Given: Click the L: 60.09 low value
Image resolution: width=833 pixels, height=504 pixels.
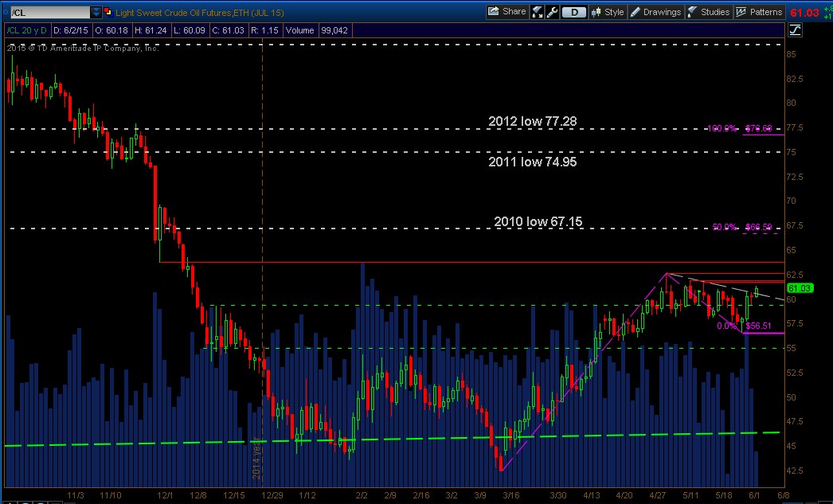Looking at the screenshot, I should pos(190,30).
